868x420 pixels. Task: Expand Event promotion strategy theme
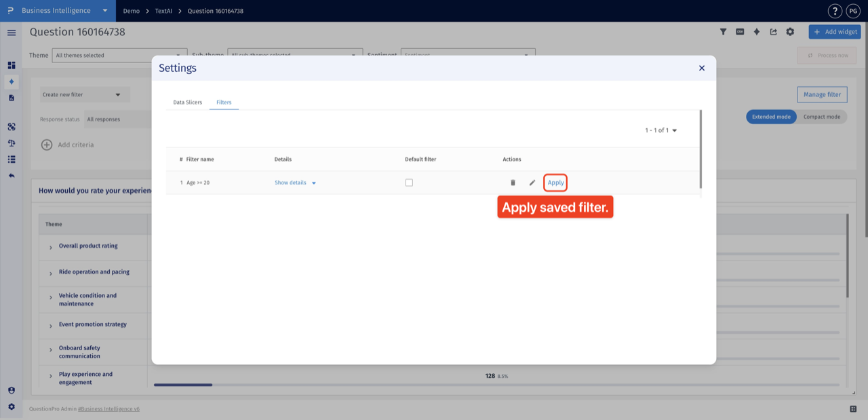pos(51,326)
